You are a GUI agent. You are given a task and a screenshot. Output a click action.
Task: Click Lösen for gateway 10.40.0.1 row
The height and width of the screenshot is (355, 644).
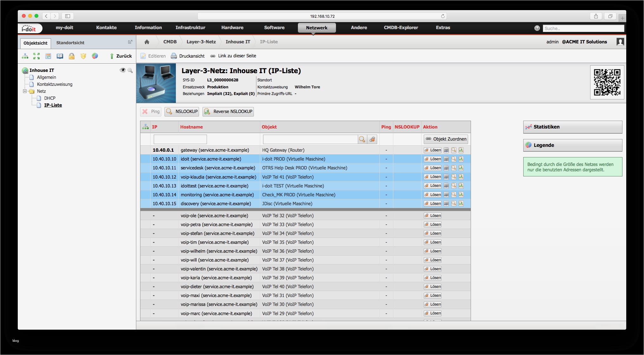coord(433,150)
